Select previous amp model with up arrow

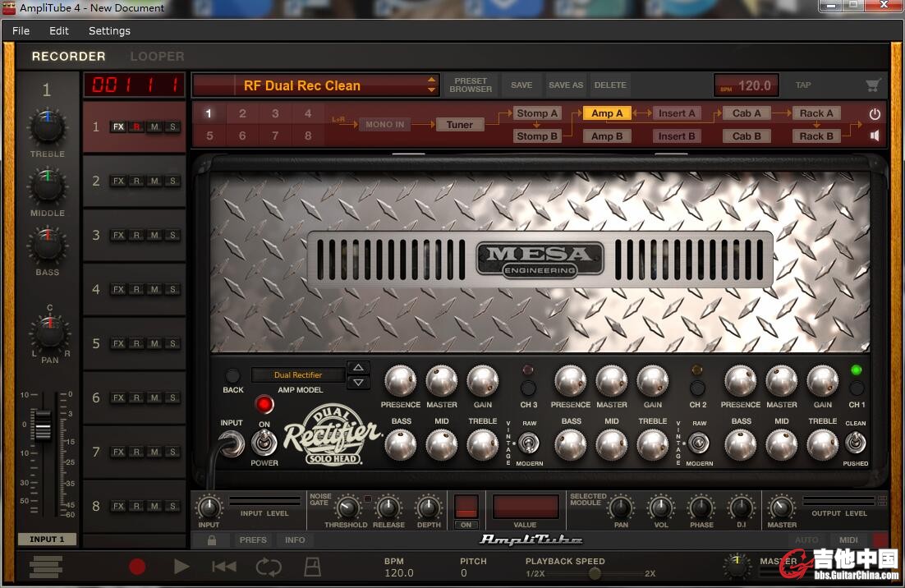click(x=358, y=368)
